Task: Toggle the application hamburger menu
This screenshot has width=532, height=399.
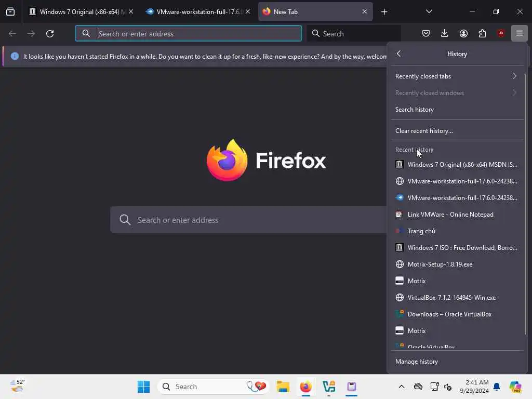Action: [x=520, y=33]
